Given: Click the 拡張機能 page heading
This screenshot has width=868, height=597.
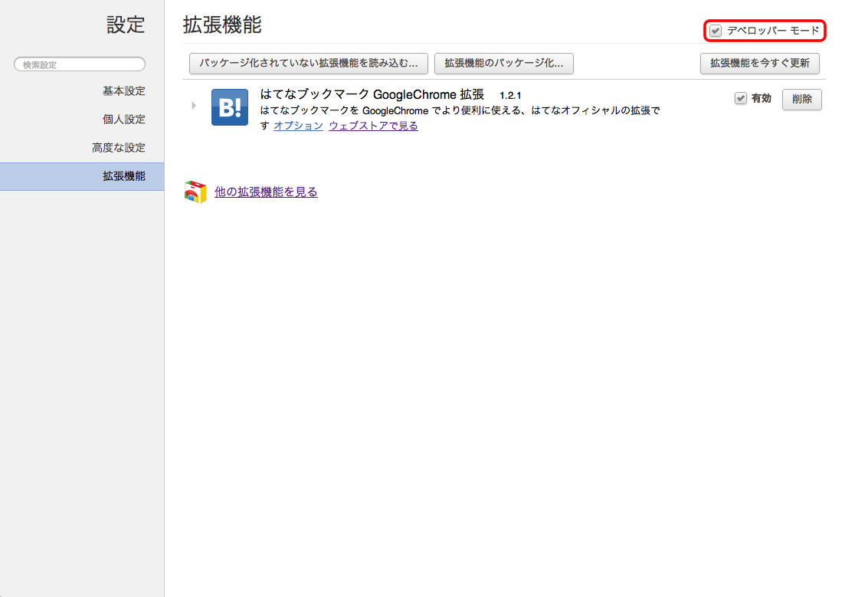Looking at the screenshot, I should (x=222, y=25).
